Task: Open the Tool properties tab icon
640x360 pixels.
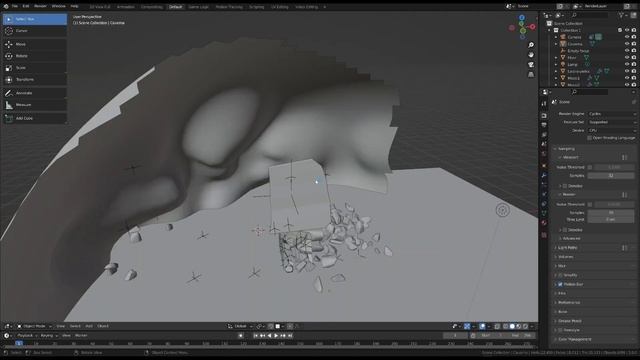Action: point(544,104)
